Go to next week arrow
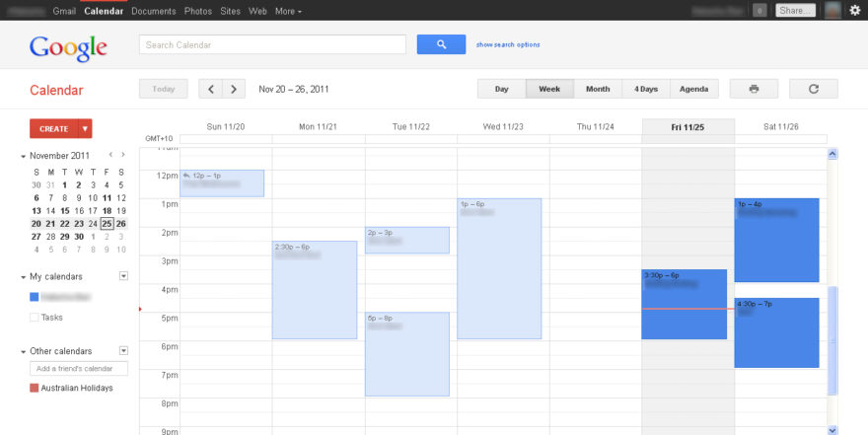 [234, 89]
